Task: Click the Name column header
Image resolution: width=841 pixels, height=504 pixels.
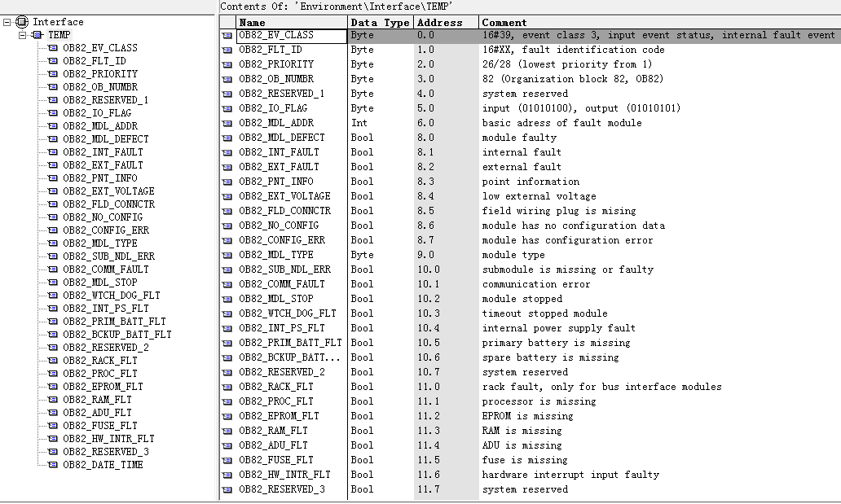Action: click(292, 23)
